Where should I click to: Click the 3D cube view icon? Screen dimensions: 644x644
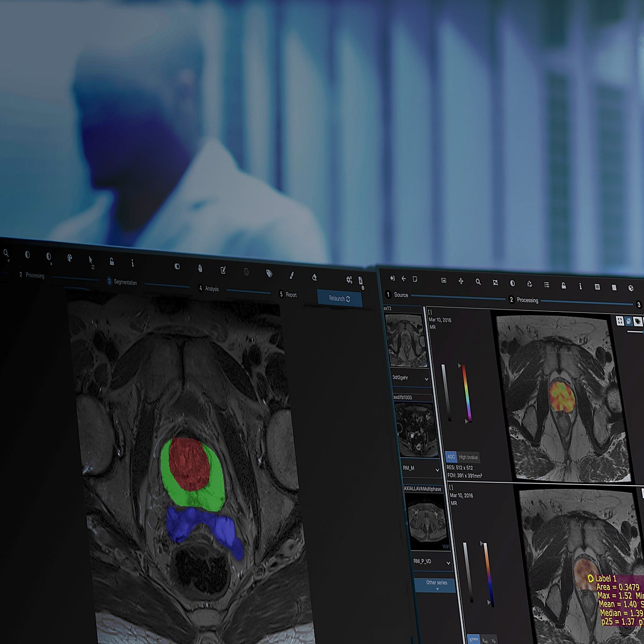tap(631, 288)
